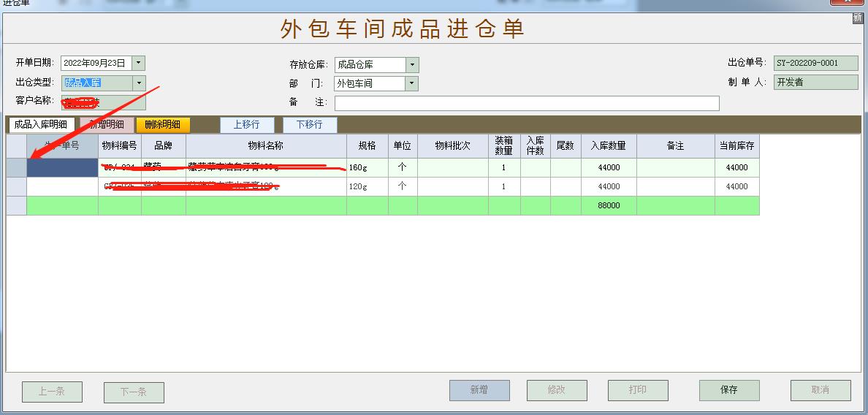The width and height of the screenshot is (868, 415).
Task: Click the 新增 button at the bottom
Action: tap(479, 390)
